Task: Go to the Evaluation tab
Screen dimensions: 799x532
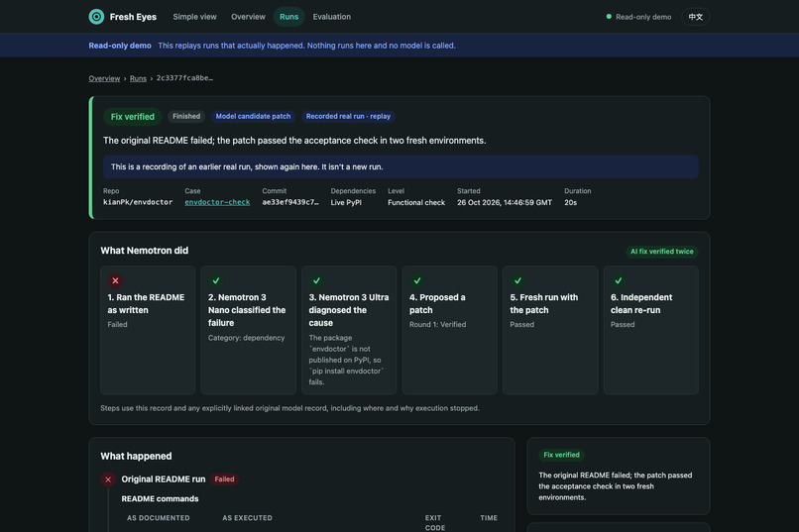Action: click(332, 17)
